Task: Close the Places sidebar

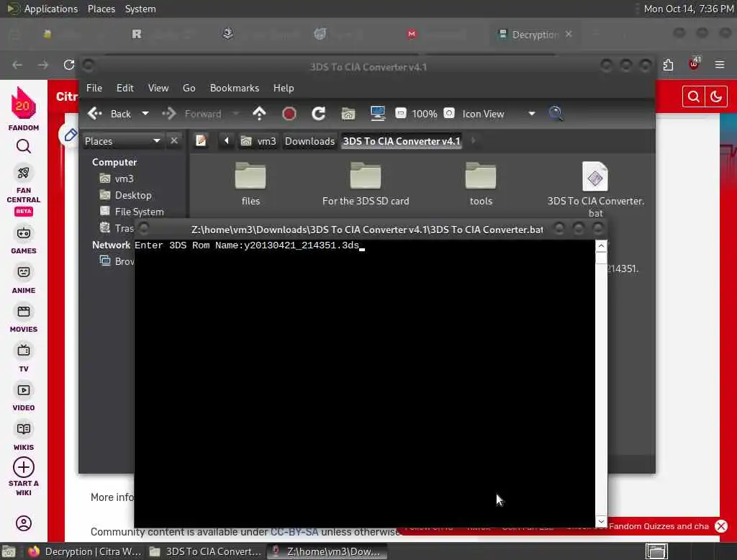Action: click(x=174, y=140)
